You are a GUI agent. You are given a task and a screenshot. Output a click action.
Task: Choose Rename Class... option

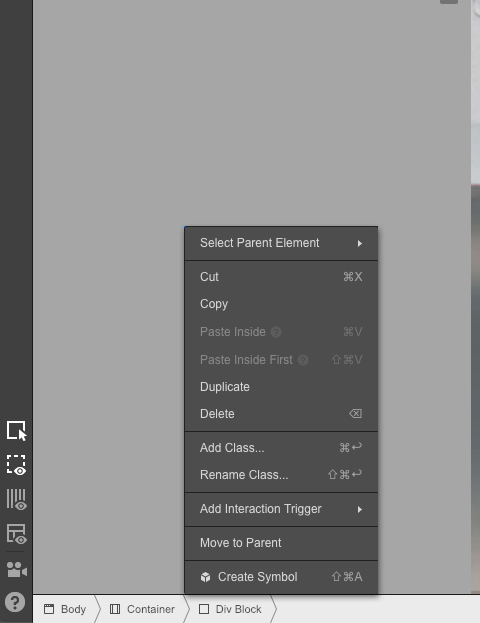pos(281,475)
